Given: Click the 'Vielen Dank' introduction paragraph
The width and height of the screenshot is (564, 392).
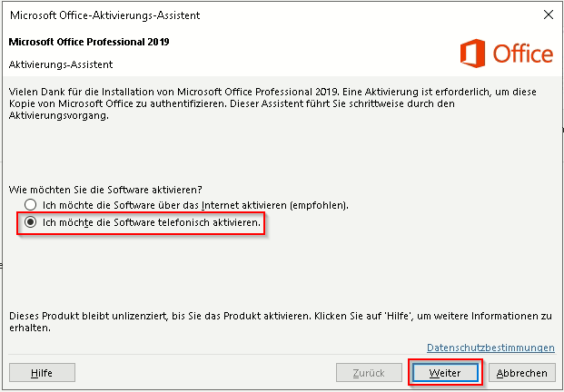Looking at the screenshot, I should 272,105.
